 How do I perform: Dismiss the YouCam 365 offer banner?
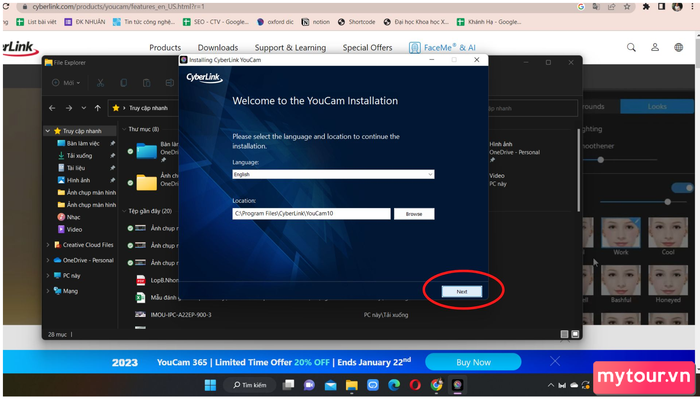[554, 361]
